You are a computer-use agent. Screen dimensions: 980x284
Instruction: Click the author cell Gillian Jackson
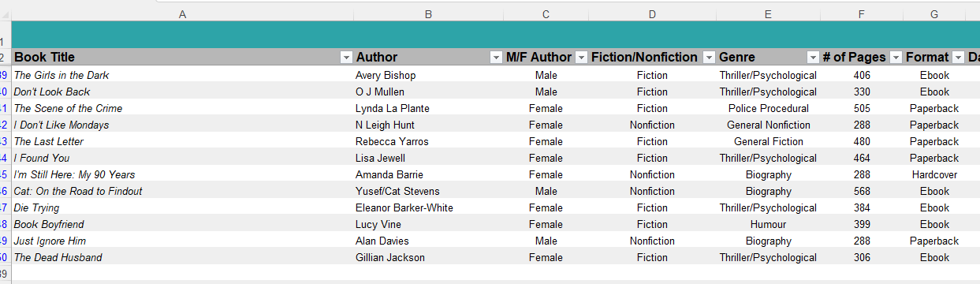428,257
